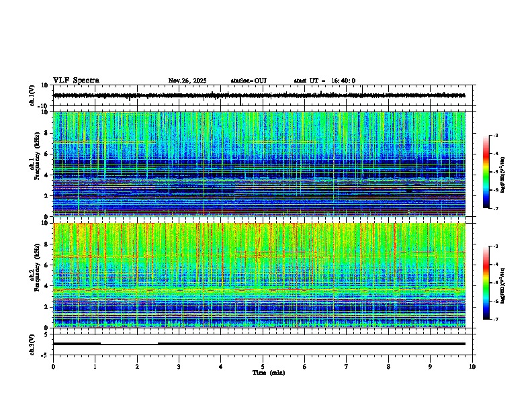Click the ch.1 spectrogram color scale bar
This screenshot has width=532, height=411.
coord(486,172)
